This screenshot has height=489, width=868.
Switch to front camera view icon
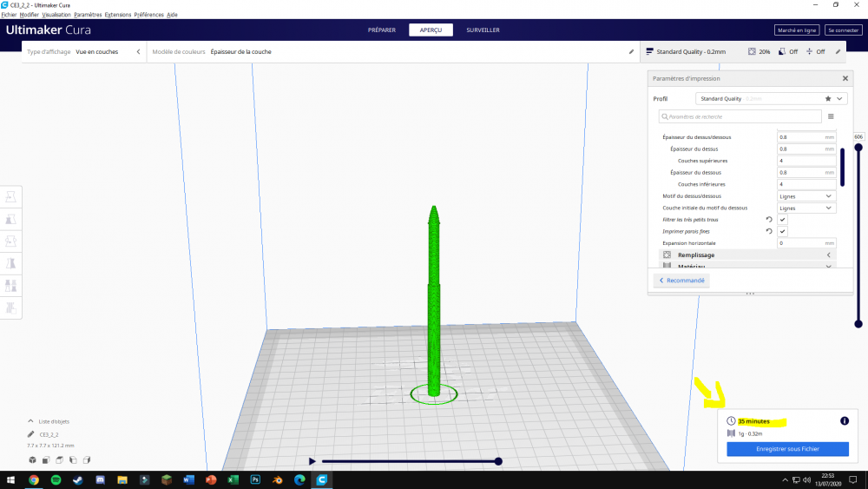[x=46, y=459]
